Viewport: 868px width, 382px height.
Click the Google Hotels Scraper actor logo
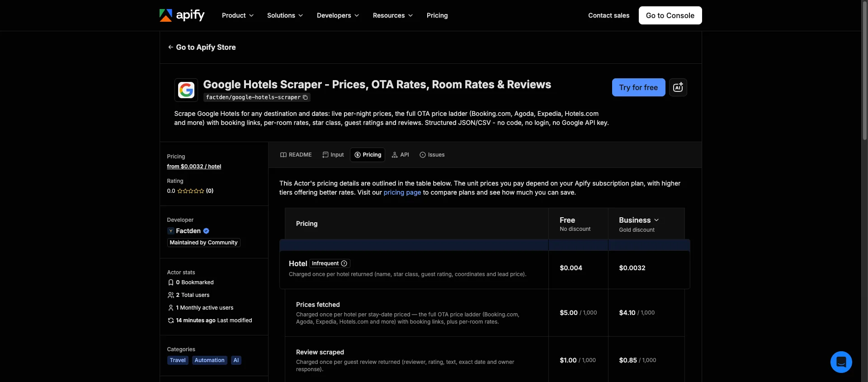click(x=186, y=90)
